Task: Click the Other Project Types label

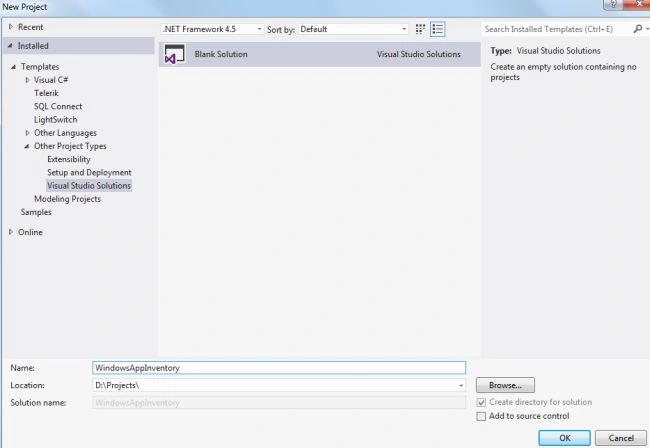Action: pos(70,146)
